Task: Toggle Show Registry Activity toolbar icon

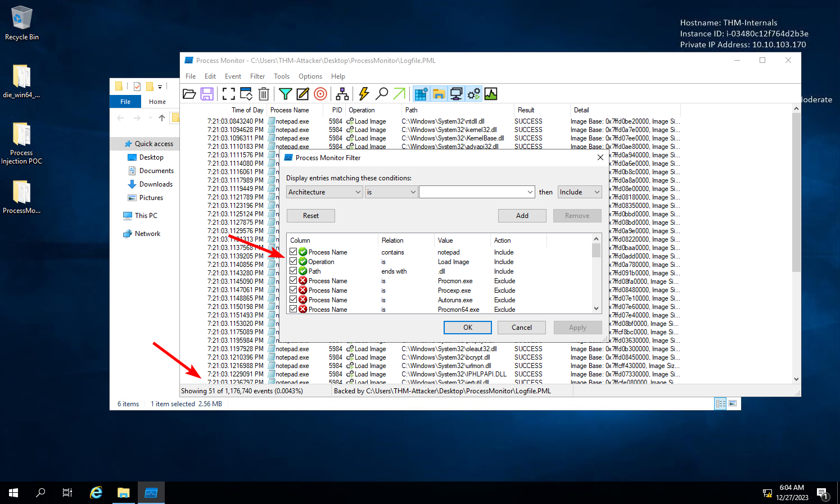Action: (x=421, y=94)
